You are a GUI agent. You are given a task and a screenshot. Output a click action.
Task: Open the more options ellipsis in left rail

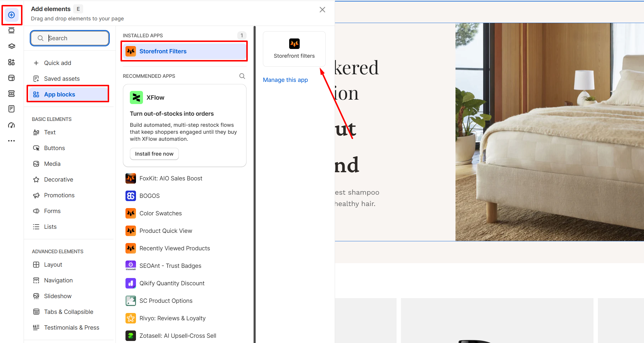click(x=11, y=141)
